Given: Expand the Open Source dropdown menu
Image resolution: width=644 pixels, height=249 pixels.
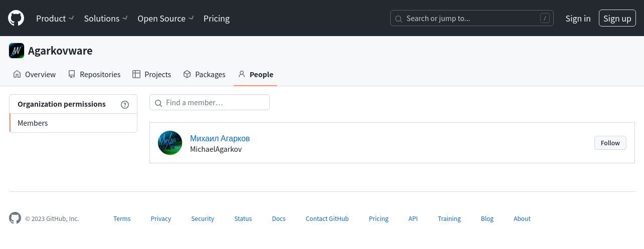Looking at the screenshot, I should click(166, 19).
